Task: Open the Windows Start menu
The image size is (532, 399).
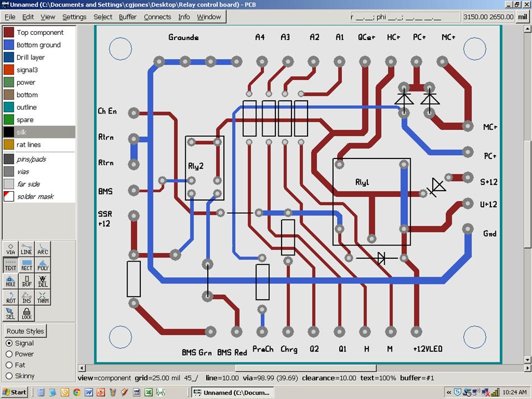Action: coord(14,392)
